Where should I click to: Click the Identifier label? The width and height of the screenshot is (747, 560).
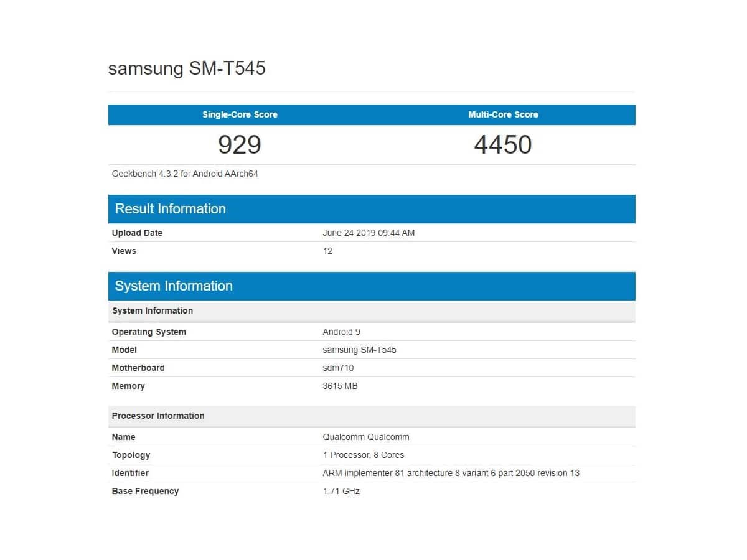pyautogui.click(x=130, y=473)
